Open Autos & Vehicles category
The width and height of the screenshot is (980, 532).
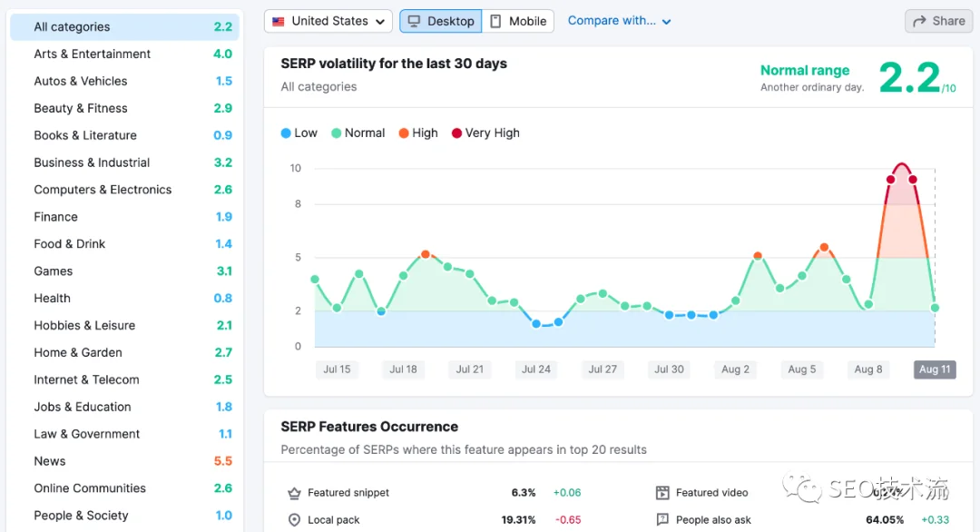tap(124, 82)
